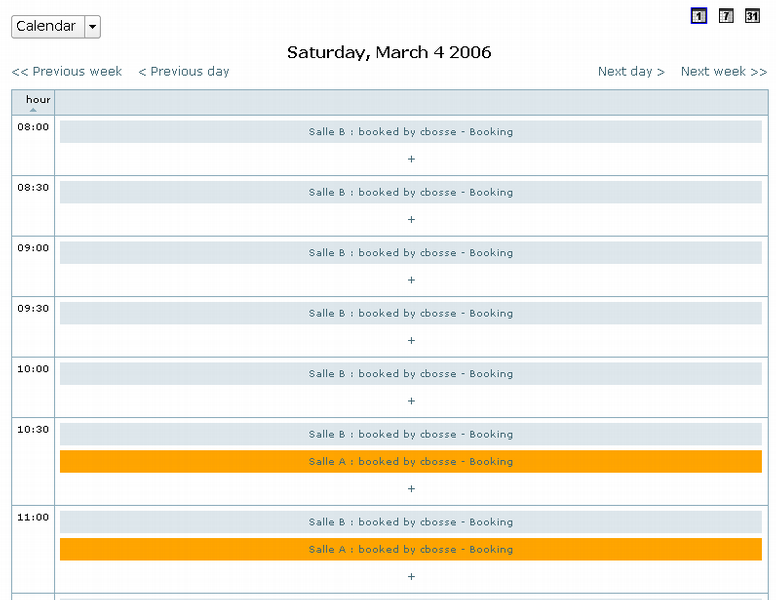This screenshot has height=600, width=776.
Task: Switch to day view icon
Action: pos(699,16)
